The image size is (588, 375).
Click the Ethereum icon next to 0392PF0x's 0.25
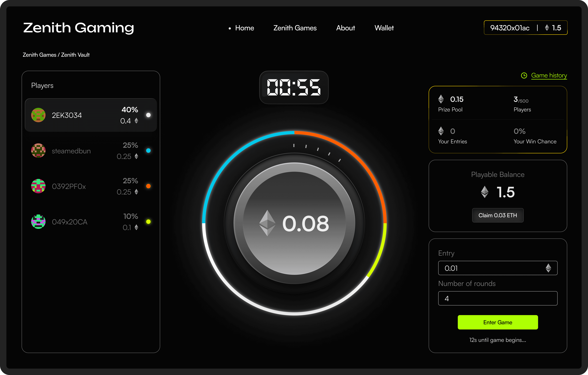pos(137,192)
